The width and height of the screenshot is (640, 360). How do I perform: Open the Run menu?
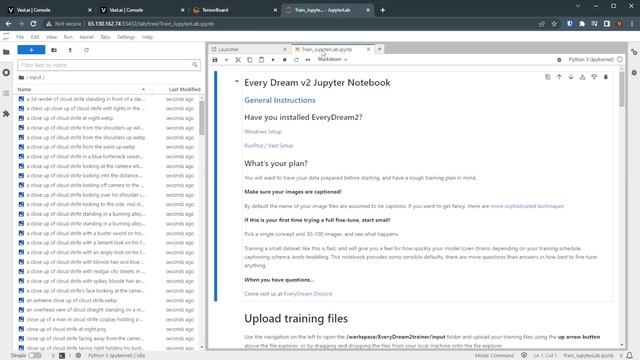pos(68,37)
